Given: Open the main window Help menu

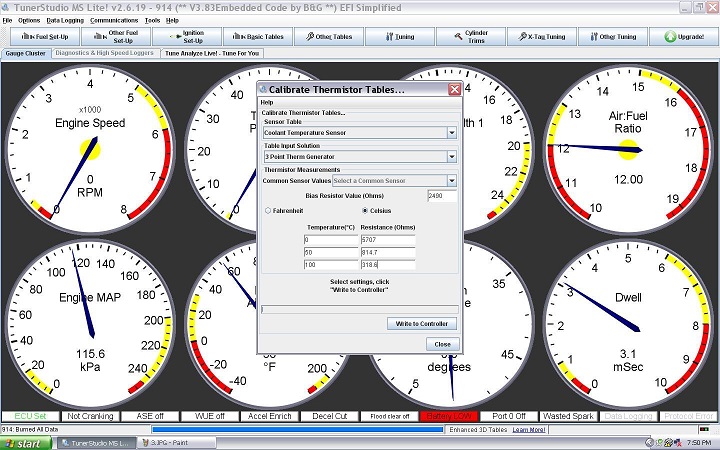Looking at the screenshot, I should click(x=172, y=21).
